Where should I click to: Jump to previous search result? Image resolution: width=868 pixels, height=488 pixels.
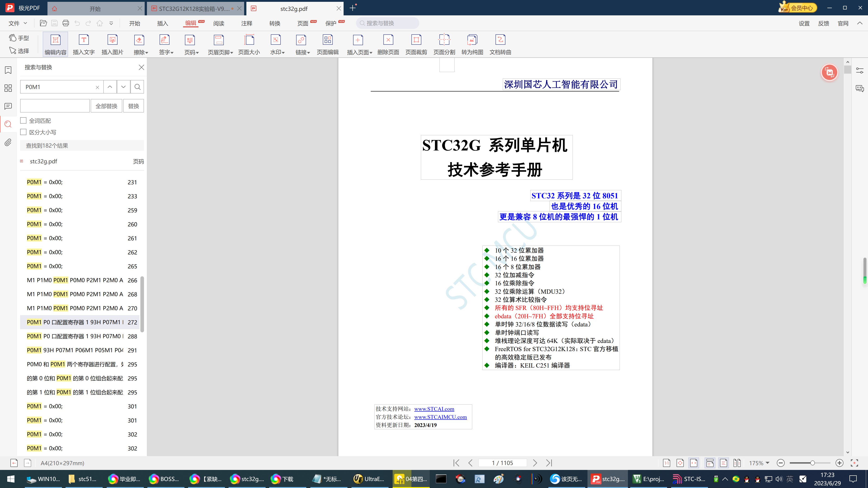pos(110,87)
